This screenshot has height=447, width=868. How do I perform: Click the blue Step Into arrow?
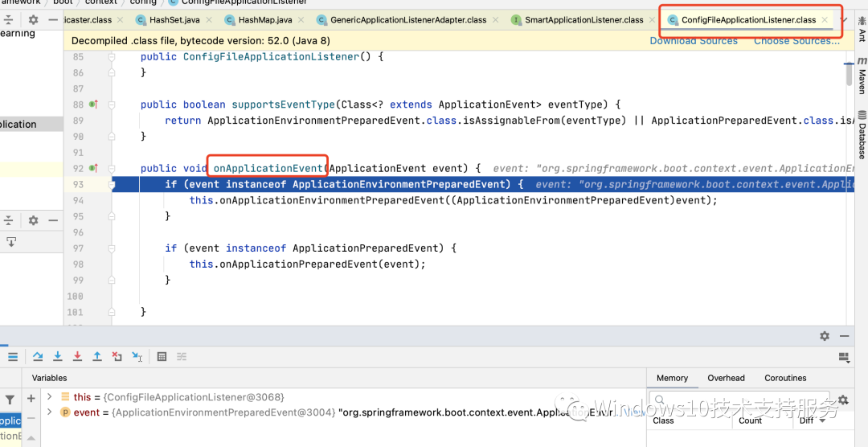58,357
